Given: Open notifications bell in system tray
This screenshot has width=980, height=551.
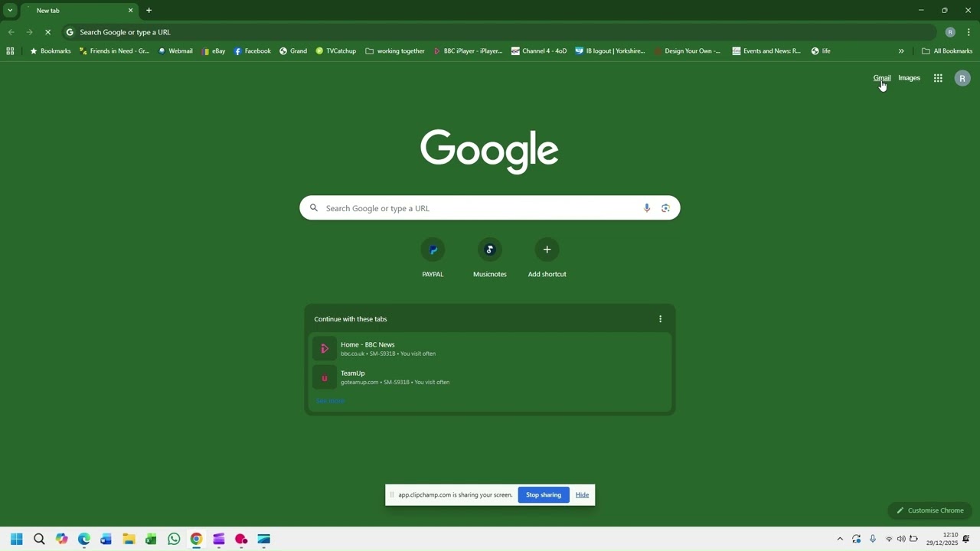Looking at the screenshot, I should click(966, 540).
